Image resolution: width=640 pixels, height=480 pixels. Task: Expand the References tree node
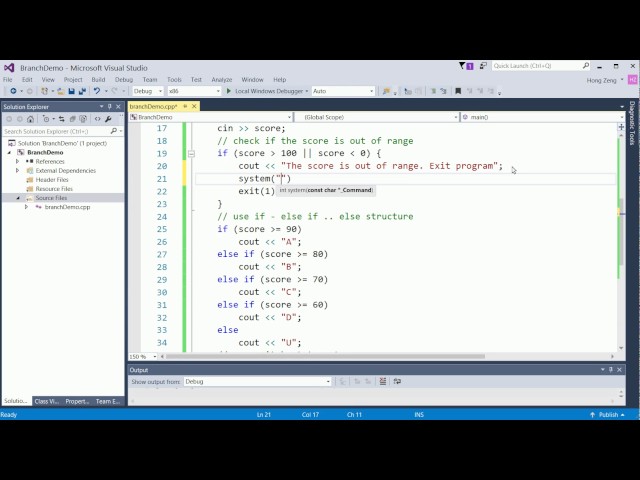[x=18, y=161]
